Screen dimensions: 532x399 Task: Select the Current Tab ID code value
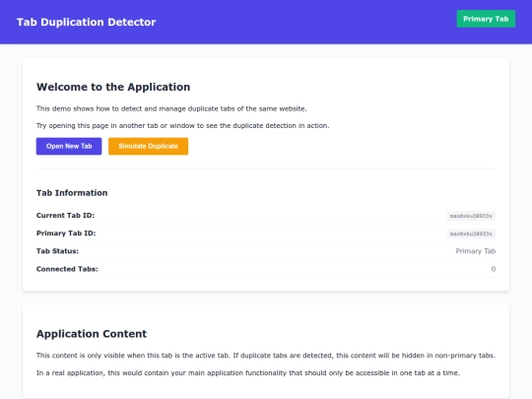pos(471,216)
